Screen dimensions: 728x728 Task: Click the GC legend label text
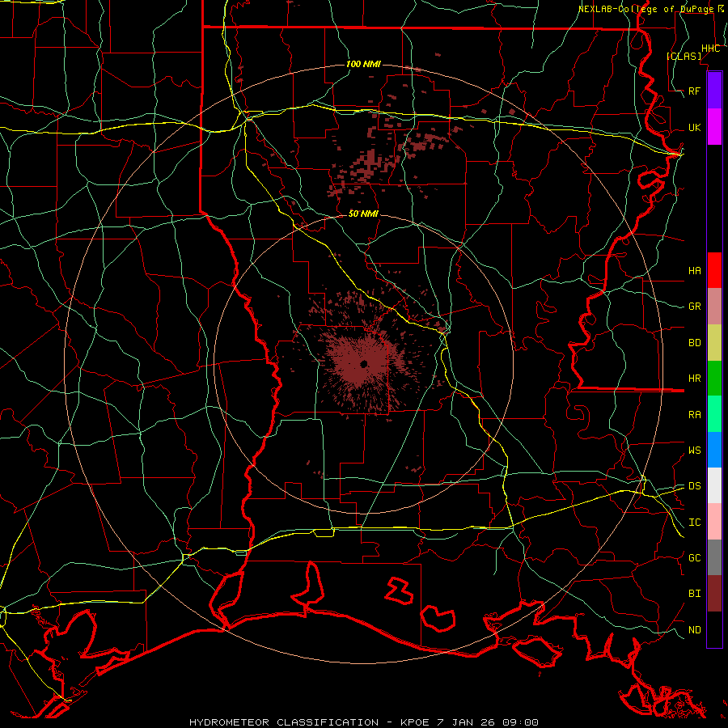click(x=694, y=558)
